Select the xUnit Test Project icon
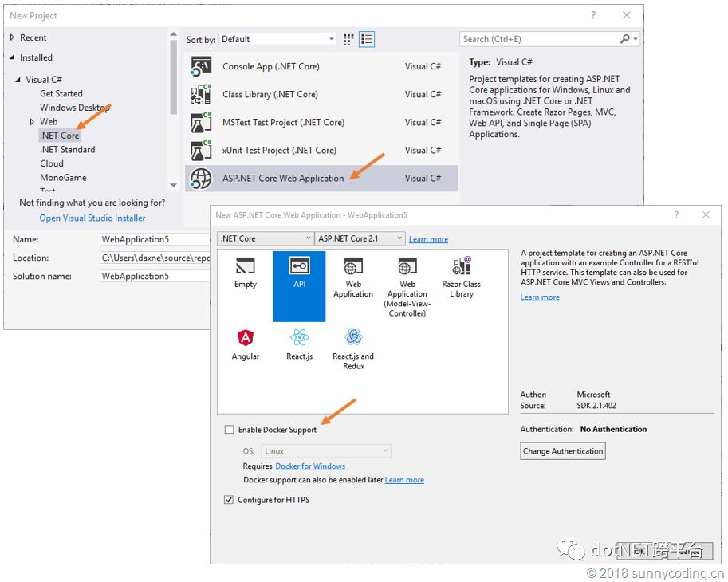 (x=201, y=151)
